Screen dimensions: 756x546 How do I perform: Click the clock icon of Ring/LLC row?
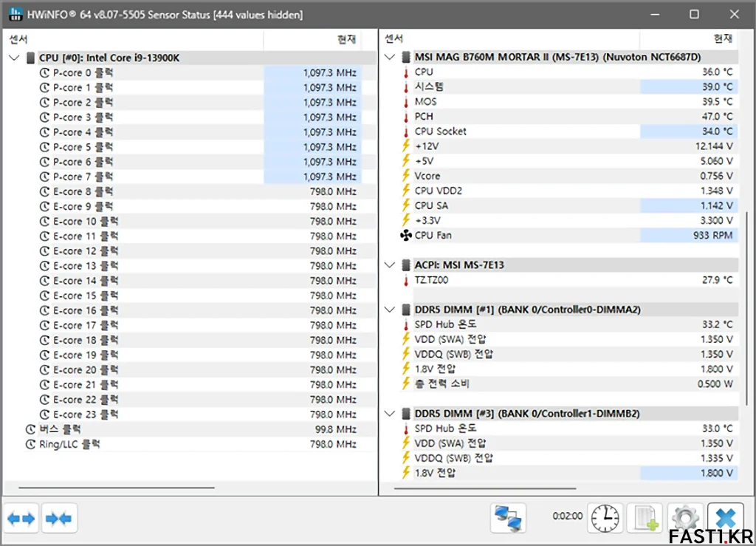point(30,444)
